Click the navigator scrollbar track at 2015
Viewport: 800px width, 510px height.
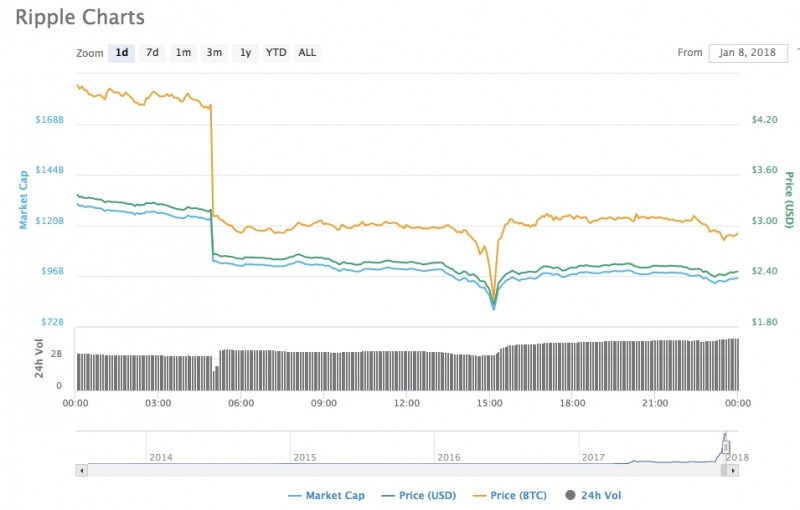[305, 469]
